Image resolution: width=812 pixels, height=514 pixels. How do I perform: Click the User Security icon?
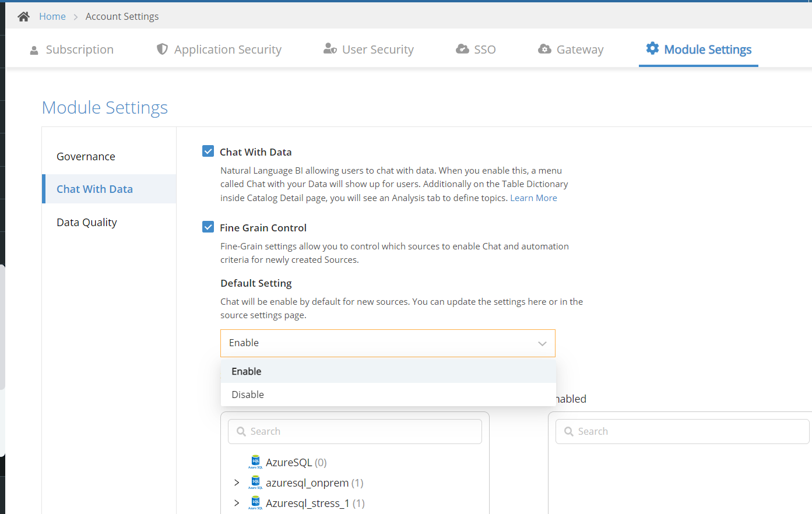(330, 49)
